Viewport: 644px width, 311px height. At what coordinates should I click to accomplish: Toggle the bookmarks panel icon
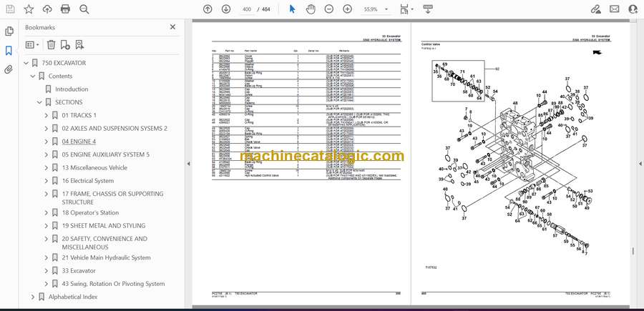[9, 51]
